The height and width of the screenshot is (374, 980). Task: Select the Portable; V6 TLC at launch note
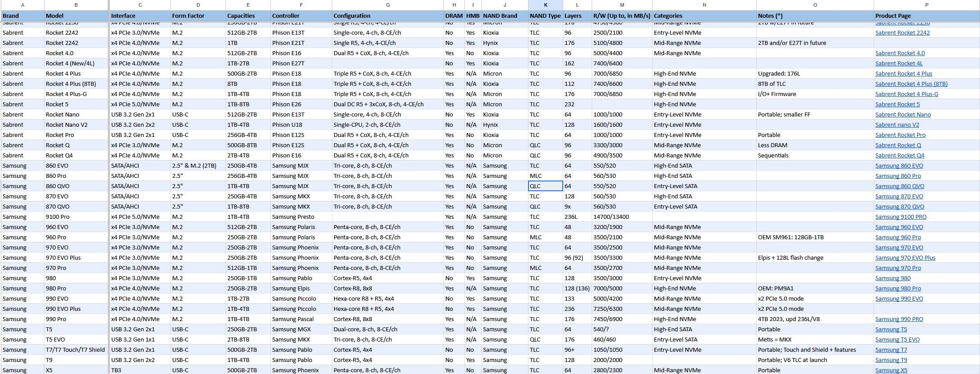click(815, 360)
